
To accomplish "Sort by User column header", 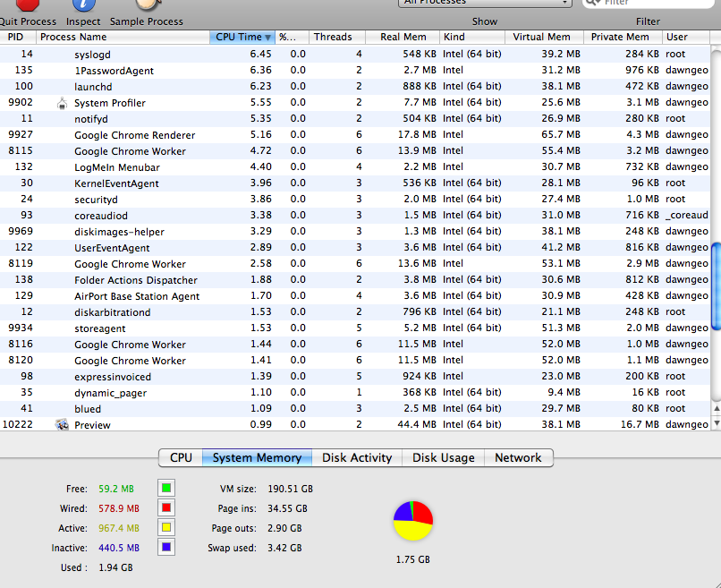I will tap(686, 37).
